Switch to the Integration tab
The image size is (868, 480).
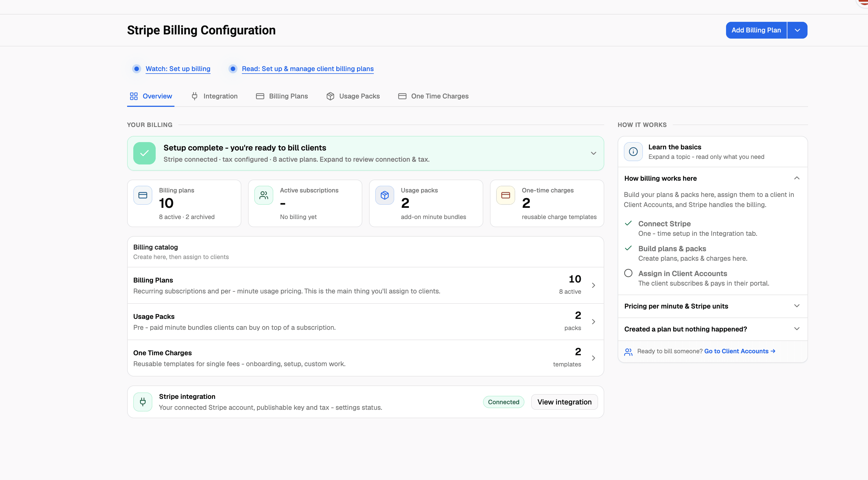(x=214, y=96)
